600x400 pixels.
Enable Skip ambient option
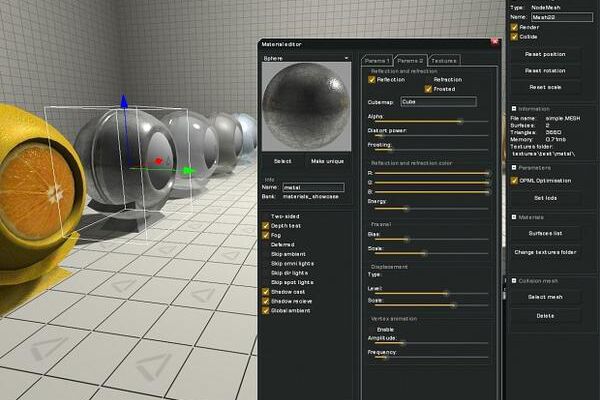point(266,254)
